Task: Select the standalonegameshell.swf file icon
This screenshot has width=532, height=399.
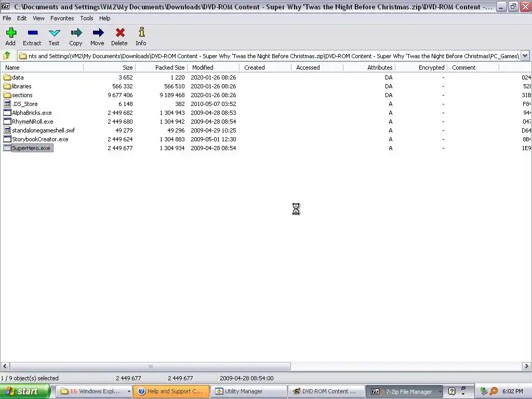Action: point(7,130)
